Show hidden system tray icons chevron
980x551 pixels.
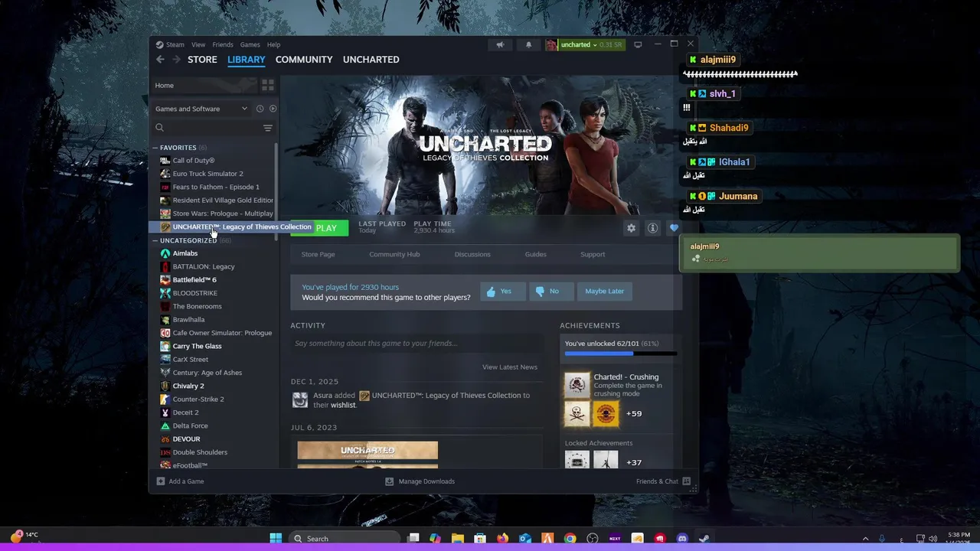(866, 539)
